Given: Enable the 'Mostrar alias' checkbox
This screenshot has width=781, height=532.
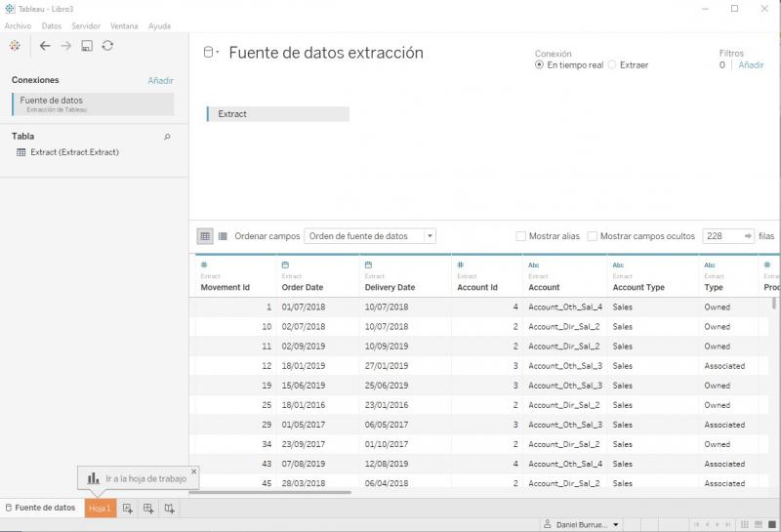Looking at the screenshot, I should click(x=520, y=236).
